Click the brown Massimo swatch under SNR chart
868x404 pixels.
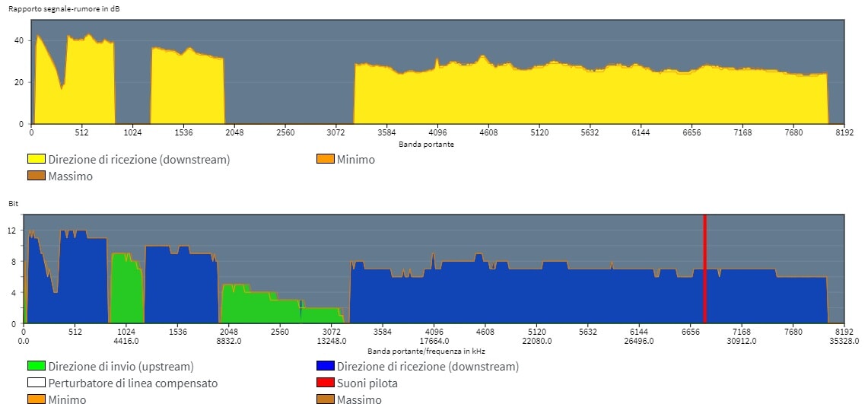37,177
